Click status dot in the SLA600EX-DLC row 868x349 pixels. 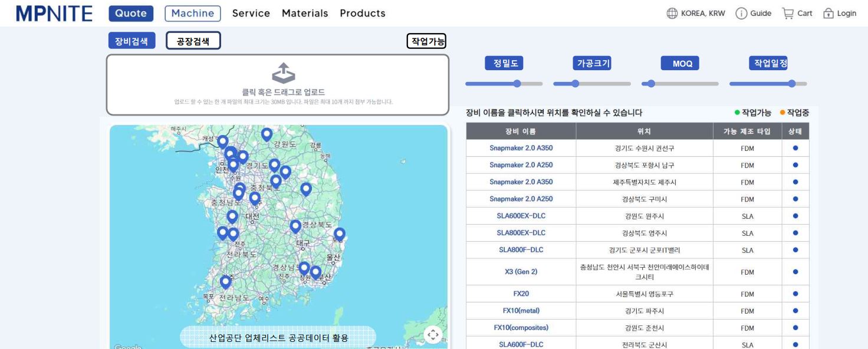coord(795,216)
